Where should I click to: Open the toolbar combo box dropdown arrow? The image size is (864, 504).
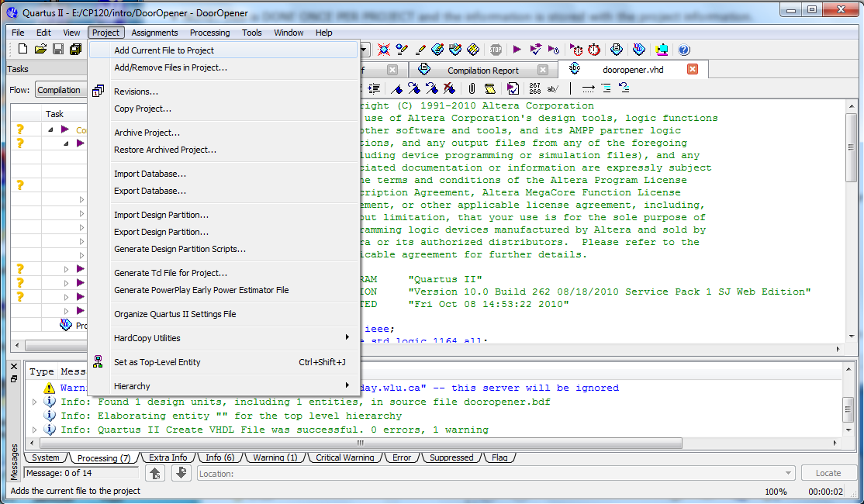click(364, 50)
